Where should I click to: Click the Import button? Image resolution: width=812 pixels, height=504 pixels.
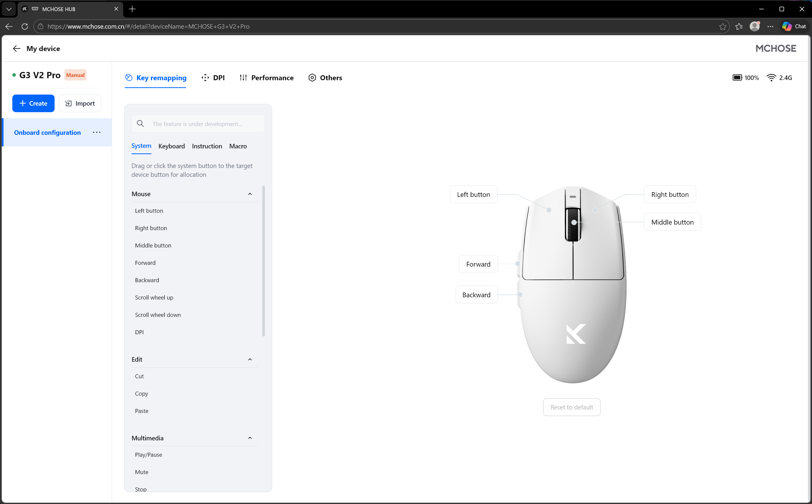80,103
